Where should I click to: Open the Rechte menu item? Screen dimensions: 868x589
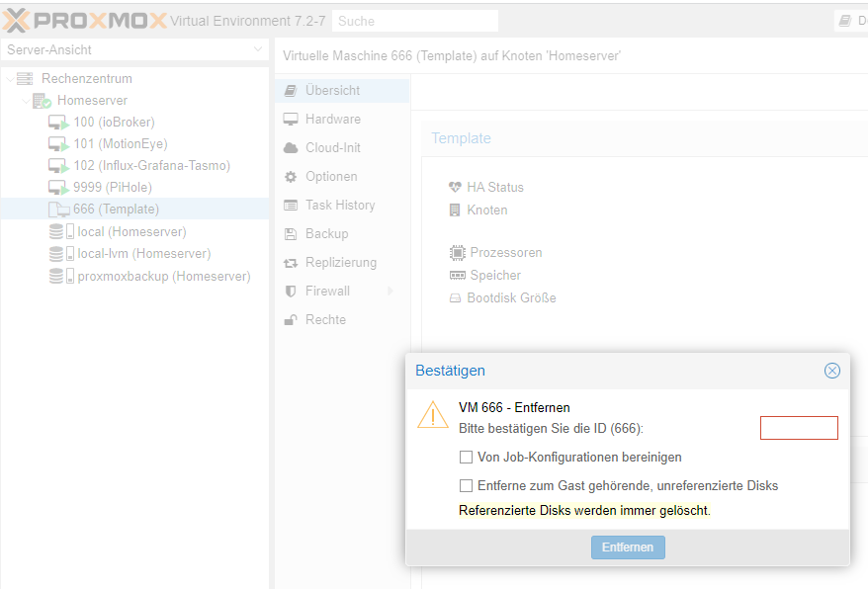(x=342, y=320)
